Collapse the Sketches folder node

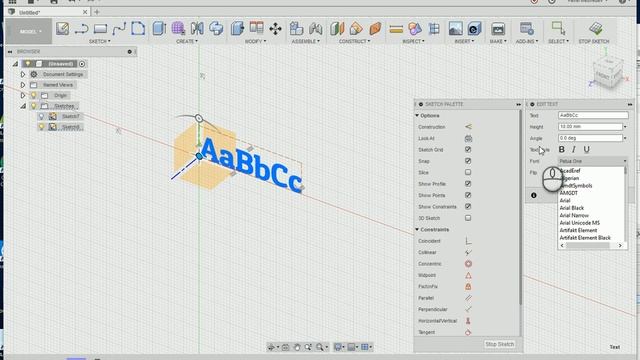click(x=23, y=106)
